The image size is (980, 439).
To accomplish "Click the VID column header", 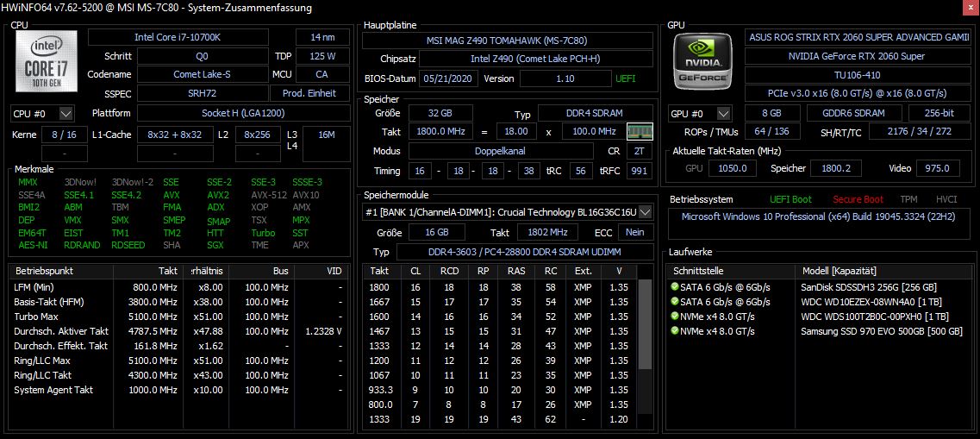I will [x=320, y=272].
